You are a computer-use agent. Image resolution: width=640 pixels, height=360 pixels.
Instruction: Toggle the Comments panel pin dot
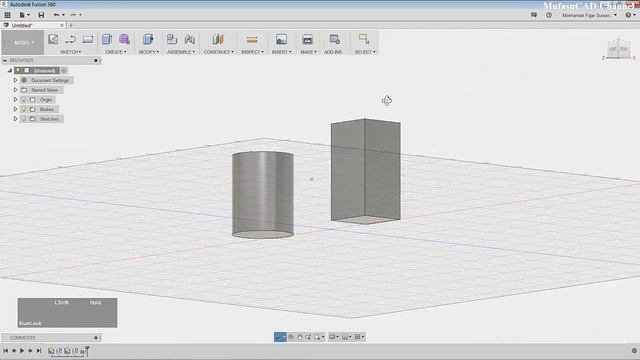[96, 338]
